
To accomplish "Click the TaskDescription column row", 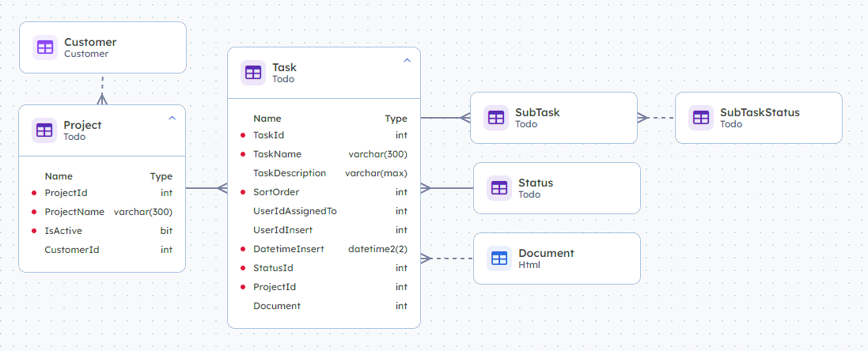I will pyautogui.click(x=324, y=173).
